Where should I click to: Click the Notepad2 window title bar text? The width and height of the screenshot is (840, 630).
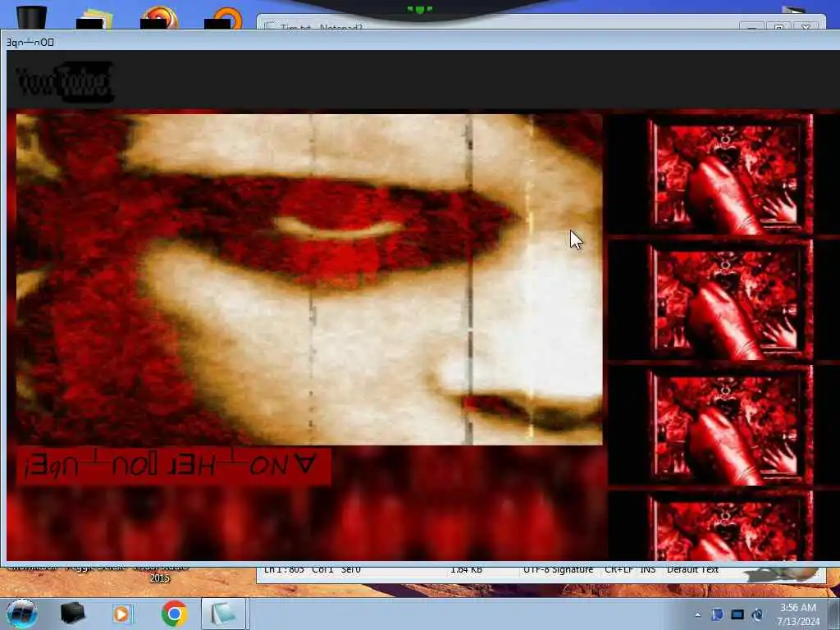click(x=321, y=26)
